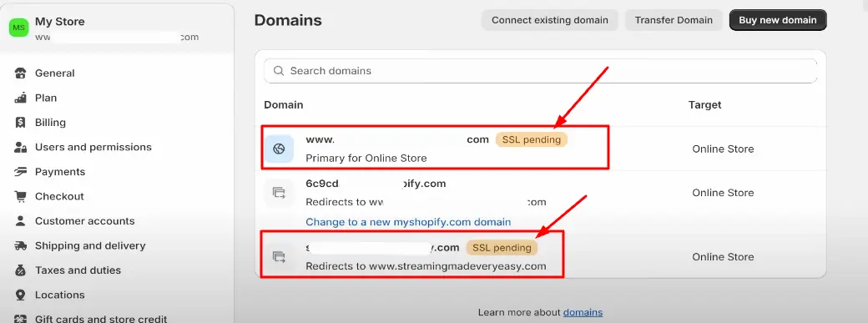Viewport: 868px width, 323px height.
Task: Click 'Primary for Online Store' text
Action: [366, 159]
